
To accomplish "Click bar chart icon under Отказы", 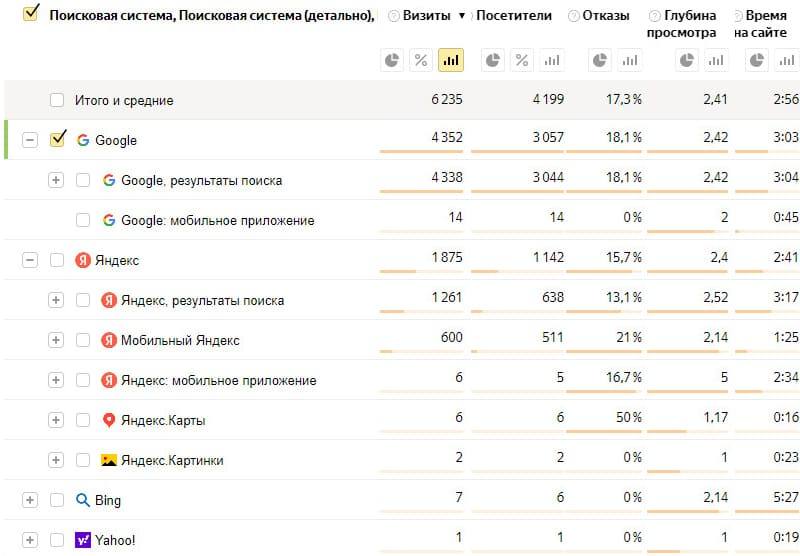I will click(x=630, y=61).
